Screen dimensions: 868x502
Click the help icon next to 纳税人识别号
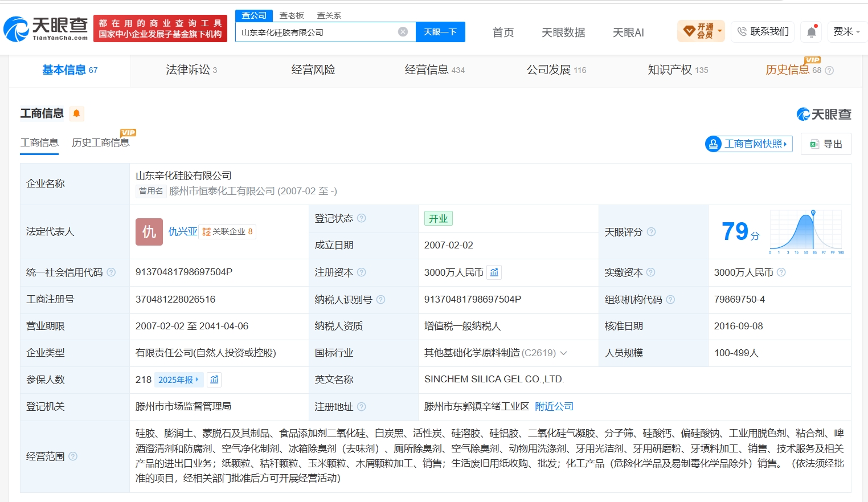380,300
